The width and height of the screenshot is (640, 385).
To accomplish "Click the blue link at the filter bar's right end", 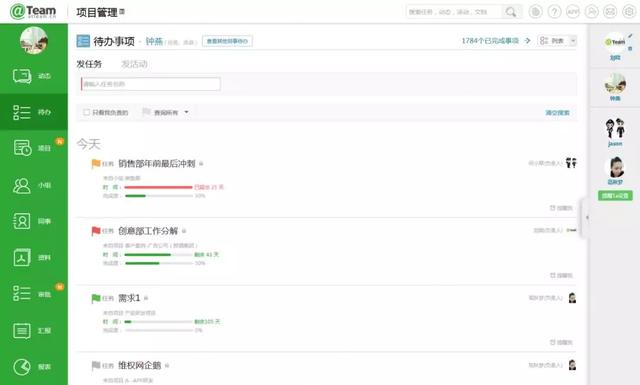I will [x=558, y=113].
